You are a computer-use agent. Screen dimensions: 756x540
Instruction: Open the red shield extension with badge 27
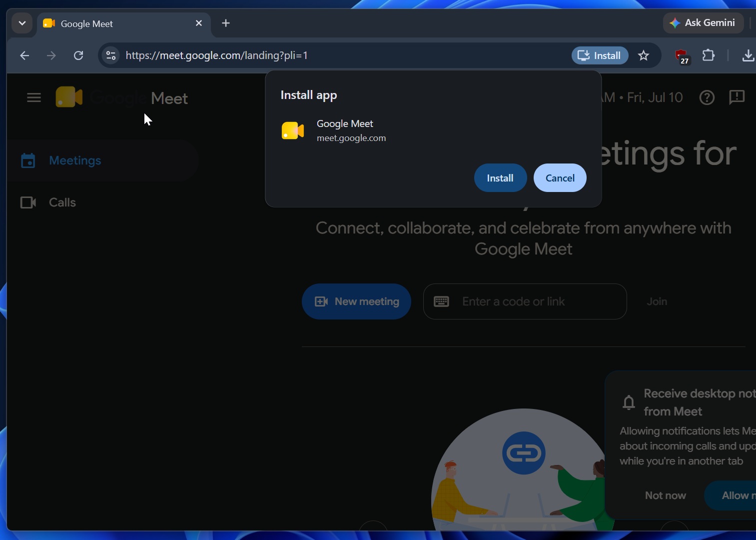tap(682, 56)
